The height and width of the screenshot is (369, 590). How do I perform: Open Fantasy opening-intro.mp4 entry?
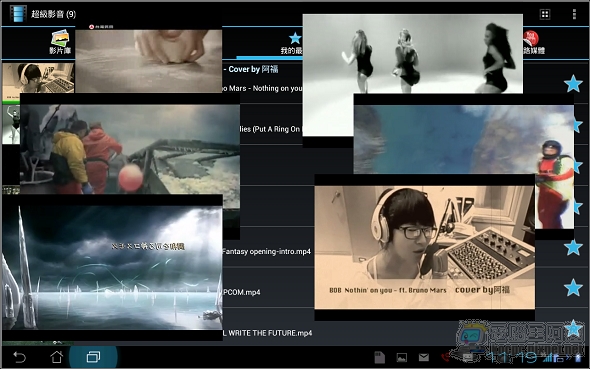(266, 251)
